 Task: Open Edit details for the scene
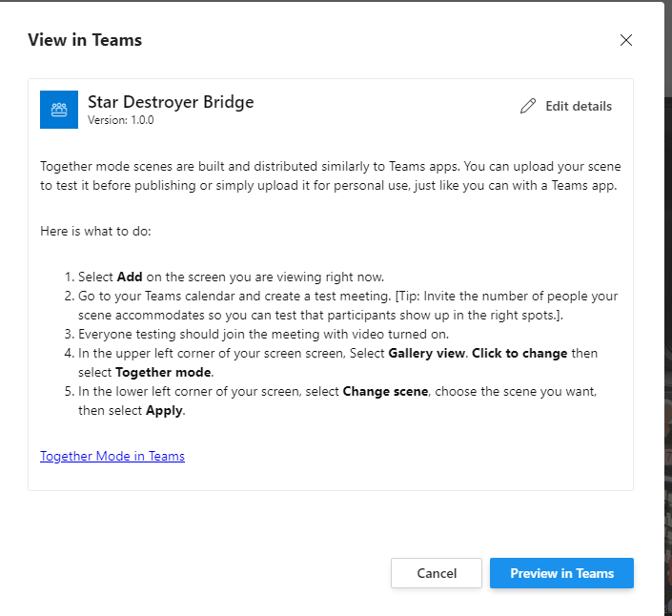[x=578, y=107]
